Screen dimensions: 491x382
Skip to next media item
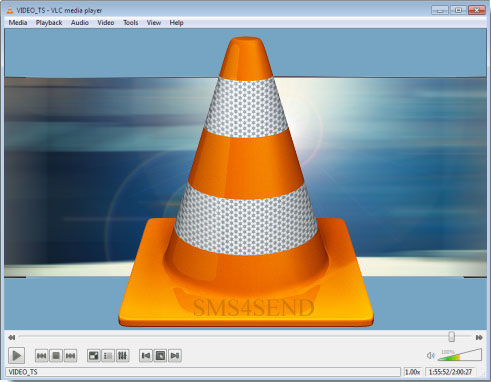[x=70, y=356]
